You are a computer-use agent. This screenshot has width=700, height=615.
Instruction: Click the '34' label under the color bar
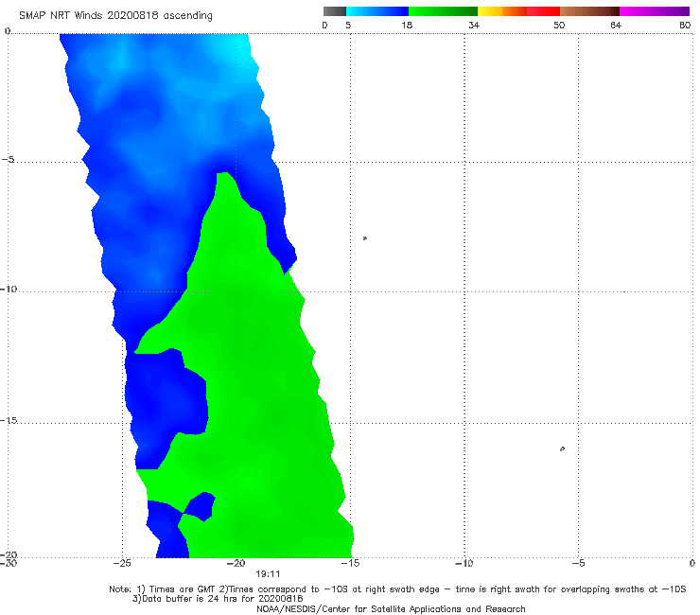tap(474, 25)
